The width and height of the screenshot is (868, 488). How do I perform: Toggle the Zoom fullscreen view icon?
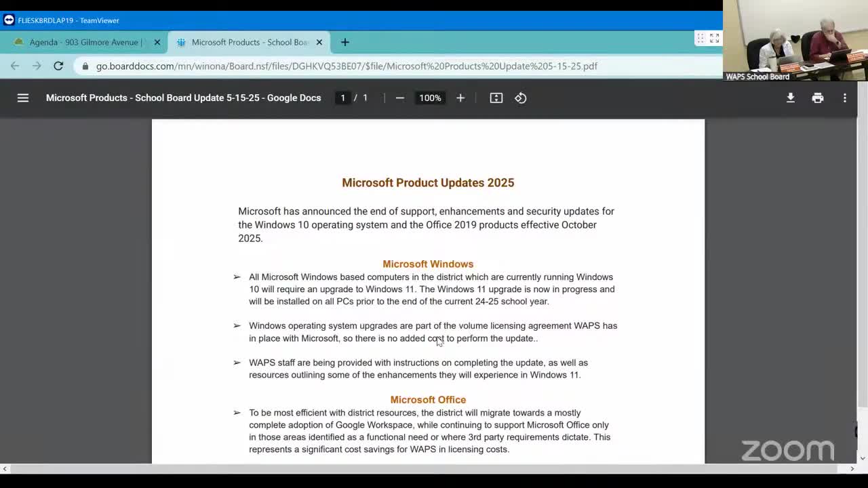[714, 39]
